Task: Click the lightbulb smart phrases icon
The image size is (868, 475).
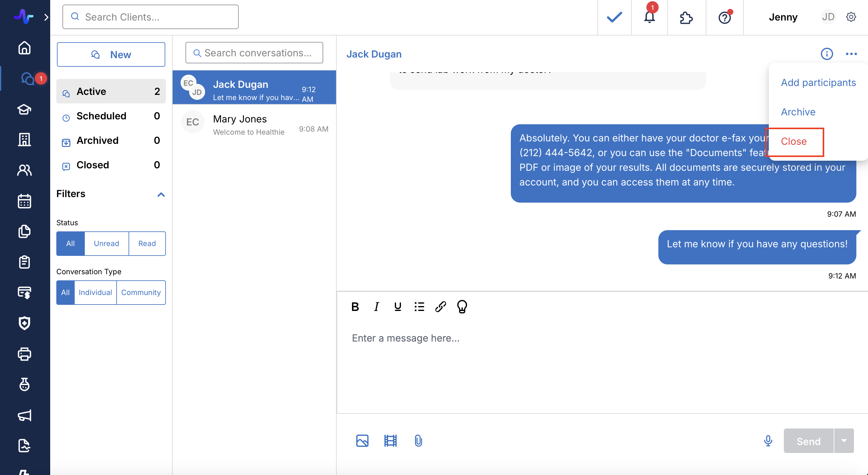Action: pos(462,307)
